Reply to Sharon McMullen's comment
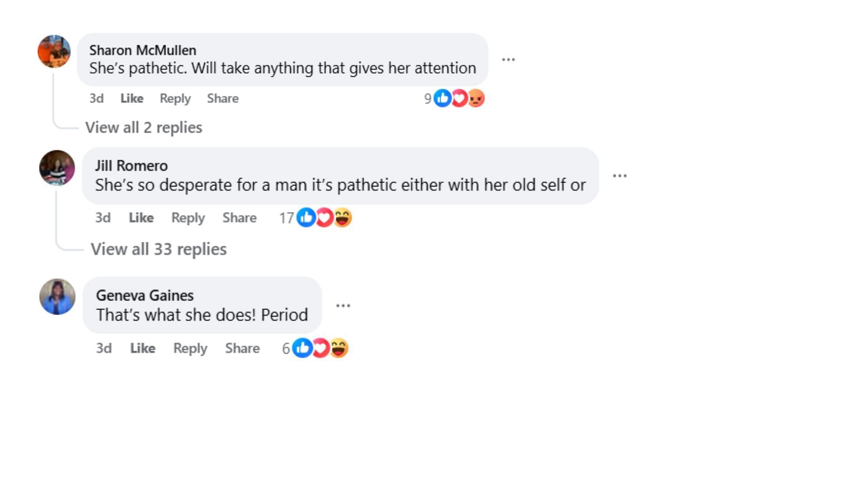 point(175,99)
